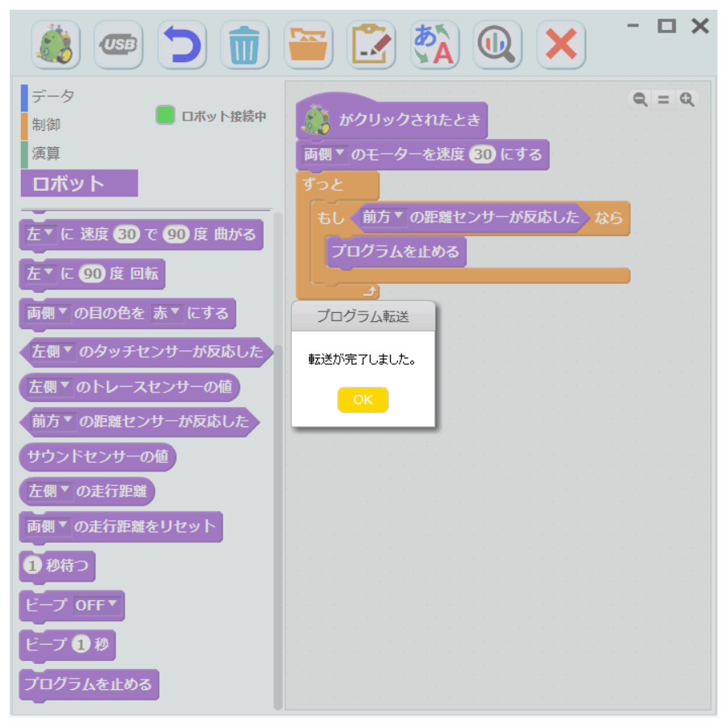Screen dimensions: 728x728
Task: Click the 90 degree field on 回転 block
Action: (92, 274)
